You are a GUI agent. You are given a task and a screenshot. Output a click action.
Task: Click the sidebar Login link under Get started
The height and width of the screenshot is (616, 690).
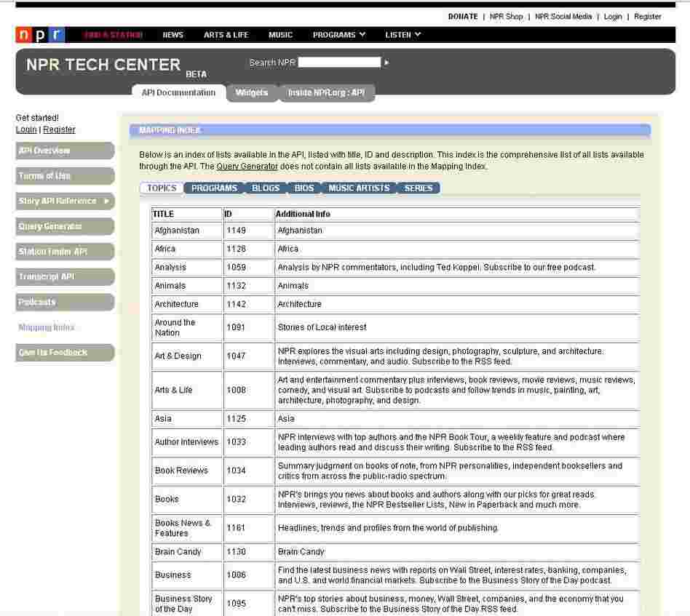point(26,129)
